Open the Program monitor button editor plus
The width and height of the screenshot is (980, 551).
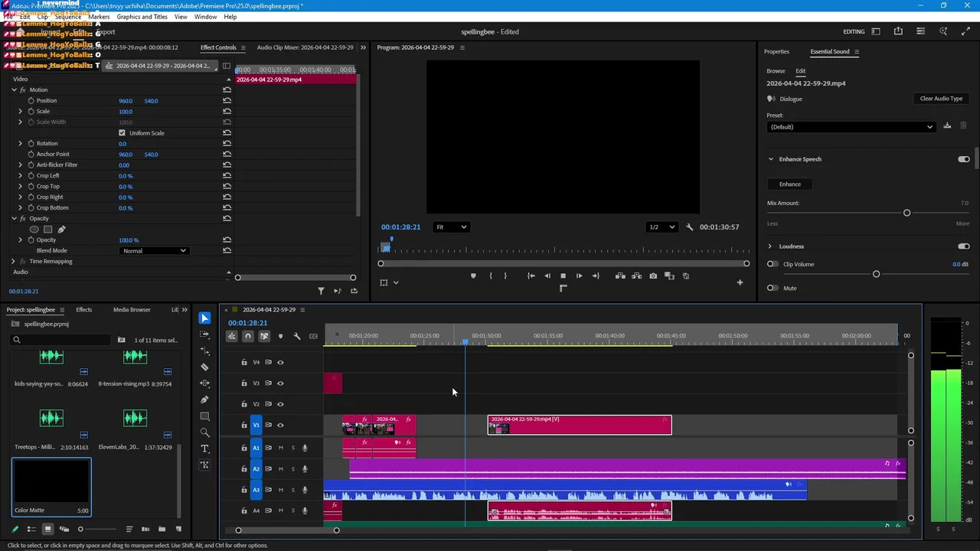pos(740,282)
